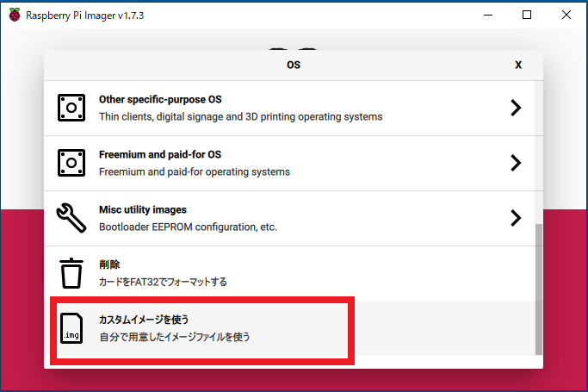Expand Misc utility images chevron
The width and height of the screenshot is (588, 392).
click(516, 218)
